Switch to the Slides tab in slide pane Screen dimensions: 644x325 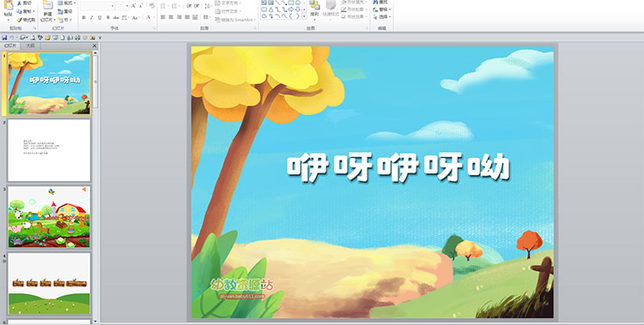[11, 46]
